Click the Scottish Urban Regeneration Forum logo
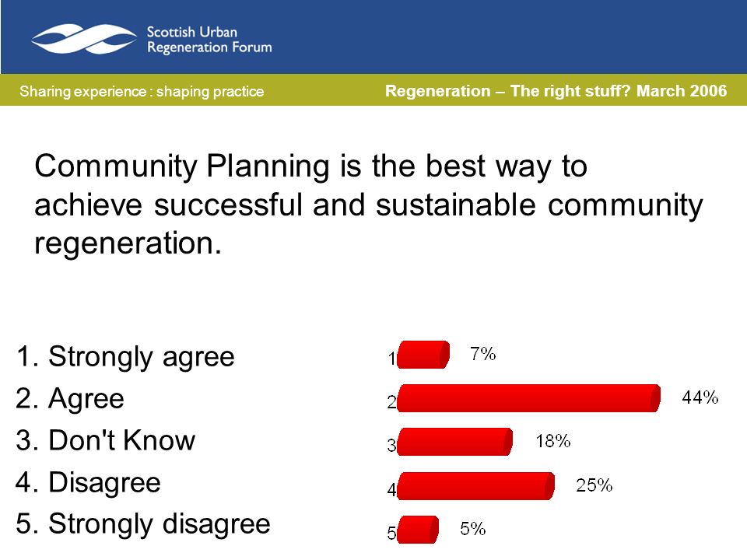This screenshot has height=560, width=747. [84, 39]
